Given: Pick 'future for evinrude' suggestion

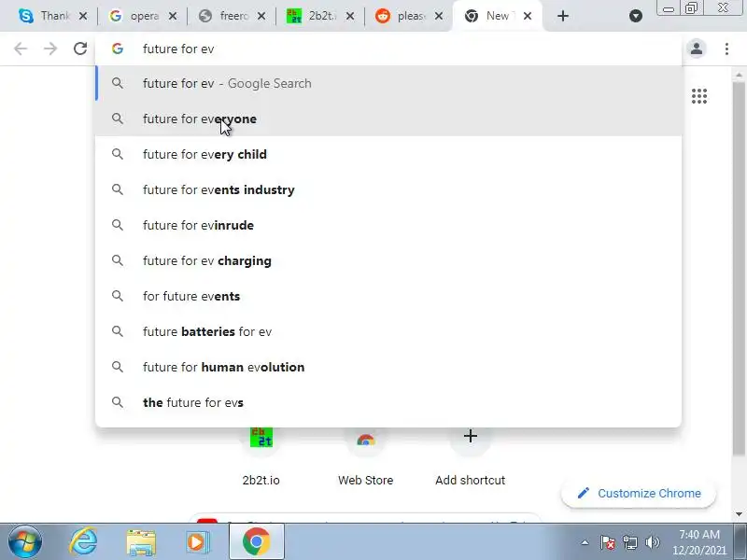Looking at the screenshot, I should [x=388, y=225].
